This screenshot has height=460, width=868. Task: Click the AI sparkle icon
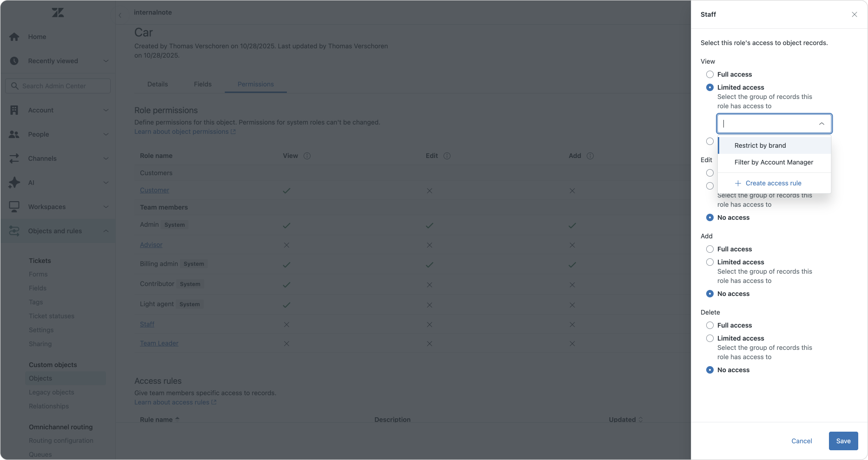(14, 183)
